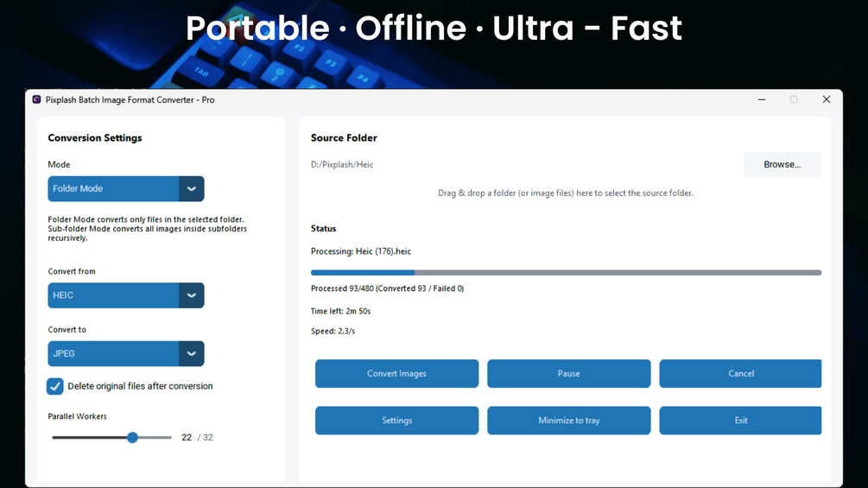Viewport: 868px width, 488px height.
Task: Minimize the Pixplash window
Action: click(x=762, y=99)
